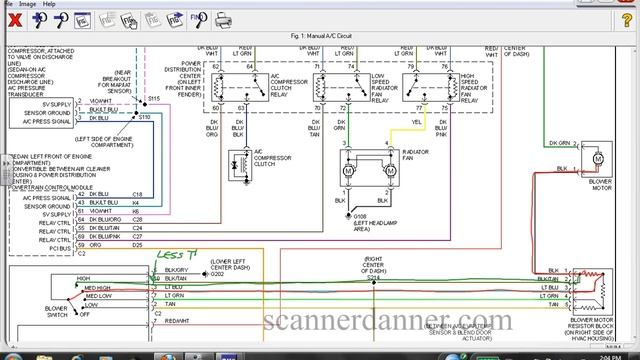
Task: Zoom out with the minus magnifier icon
Action: [61, 20]
